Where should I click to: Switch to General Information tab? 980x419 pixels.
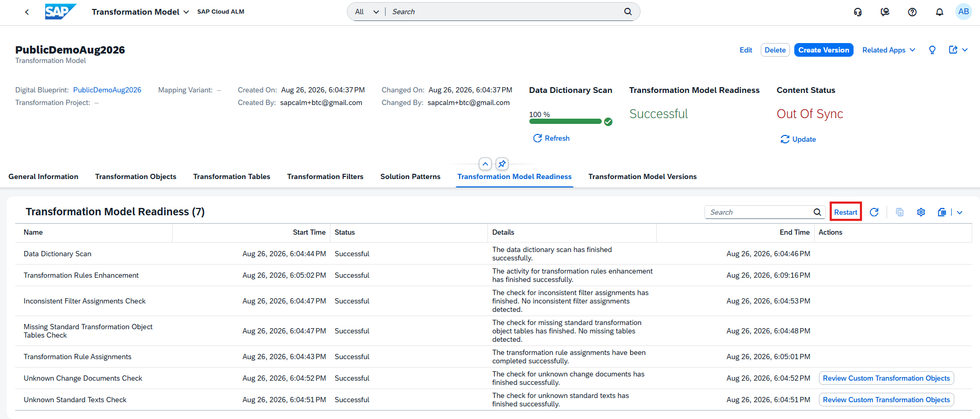coord(44,176)
